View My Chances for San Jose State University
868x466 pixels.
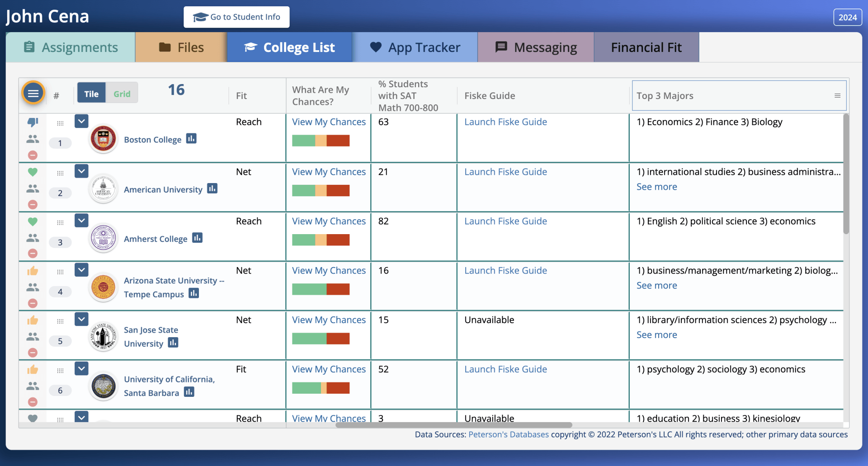click(329, 320)
